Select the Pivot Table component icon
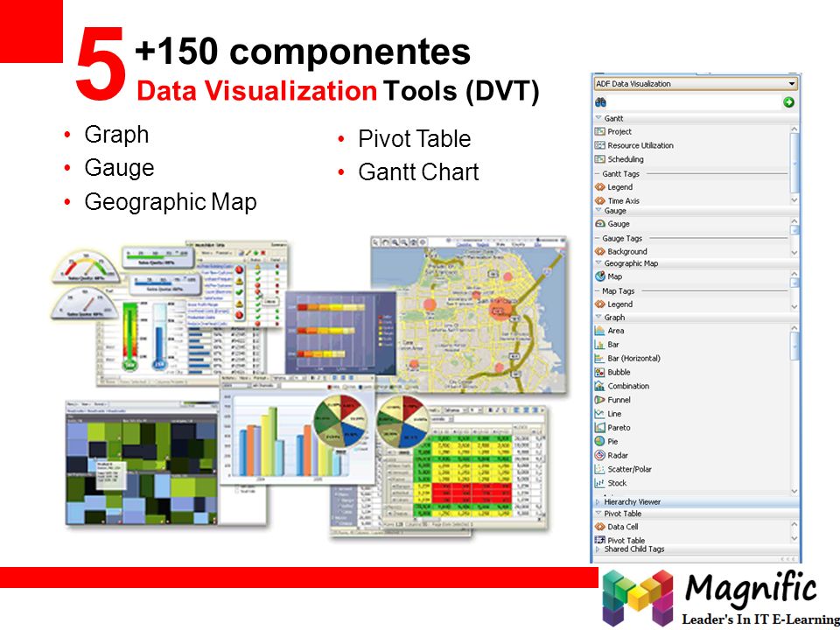840x630 pixels. 600,540
